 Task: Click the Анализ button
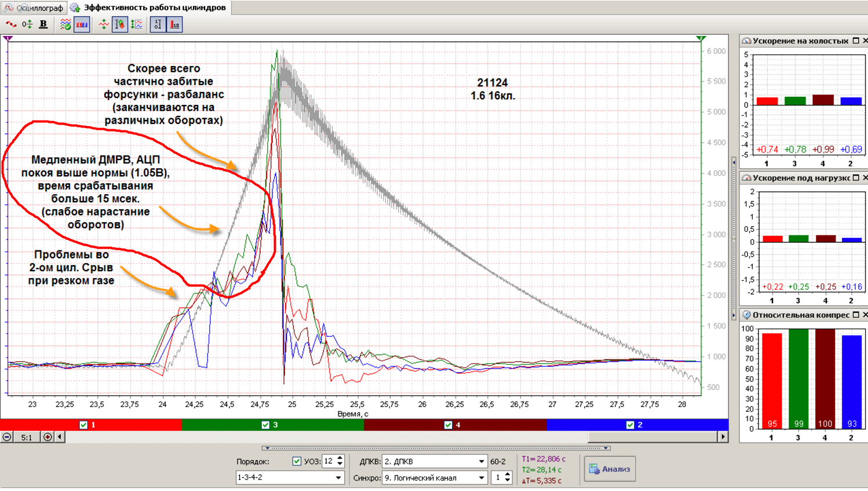click(x=610, y=469)
